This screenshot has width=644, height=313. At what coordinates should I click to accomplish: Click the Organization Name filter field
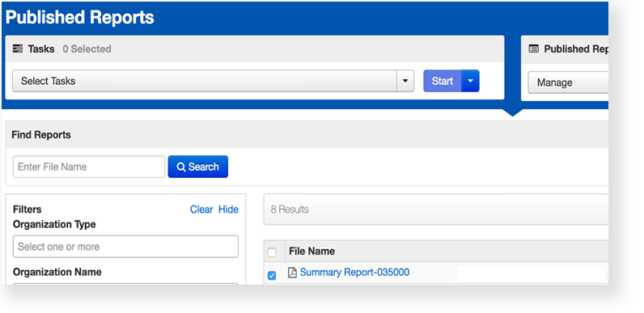[125, 283]
